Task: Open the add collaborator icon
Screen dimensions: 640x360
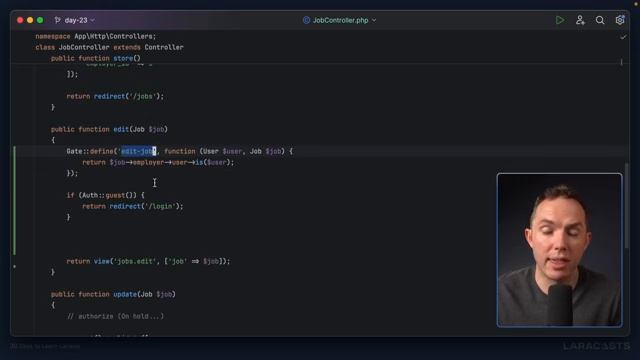Action: [x=580, y=20]
